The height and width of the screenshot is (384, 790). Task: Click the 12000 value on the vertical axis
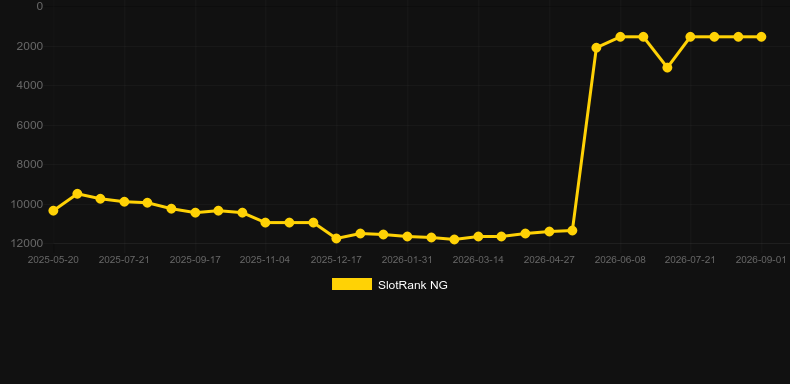(27, 243)
